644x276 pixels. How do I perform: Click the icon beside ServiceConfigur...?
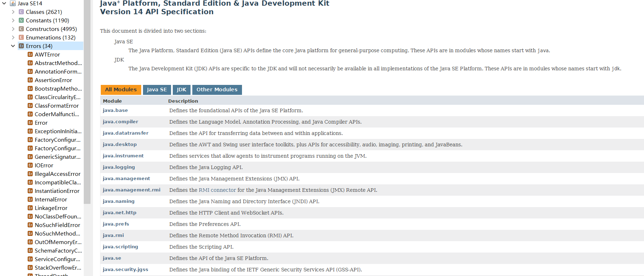30,259
